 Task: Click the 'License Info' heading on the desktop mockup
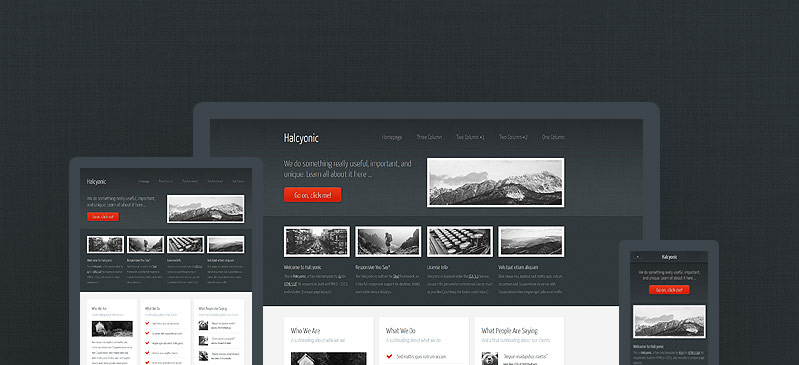pyautogui.click(x=438, y=267)
